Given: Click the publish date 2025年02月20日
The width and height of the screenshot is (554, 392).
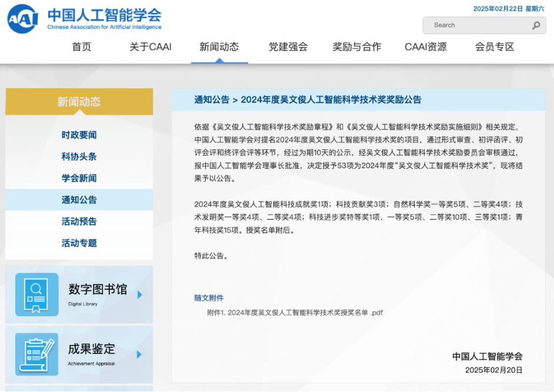Looking at the screenshot, I should (x=493, y=370).
